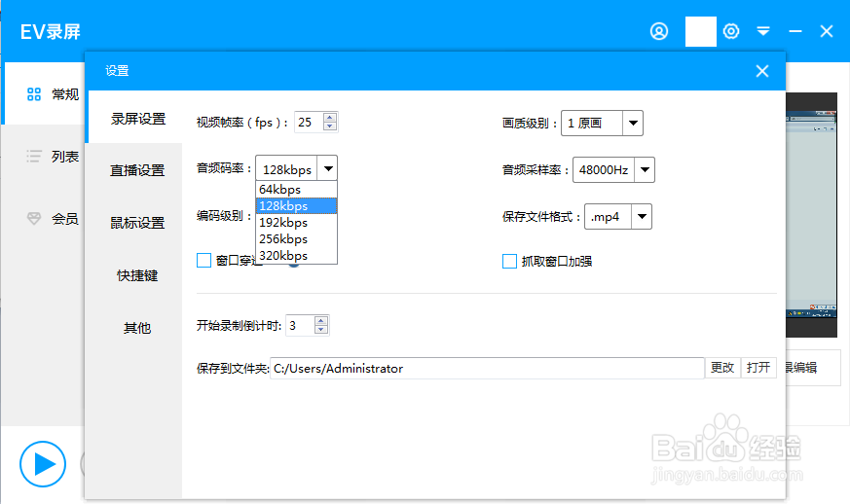This screenshot has height=504, width=850.
Task: Open the 其他 tab
Action: pos(137,328)
